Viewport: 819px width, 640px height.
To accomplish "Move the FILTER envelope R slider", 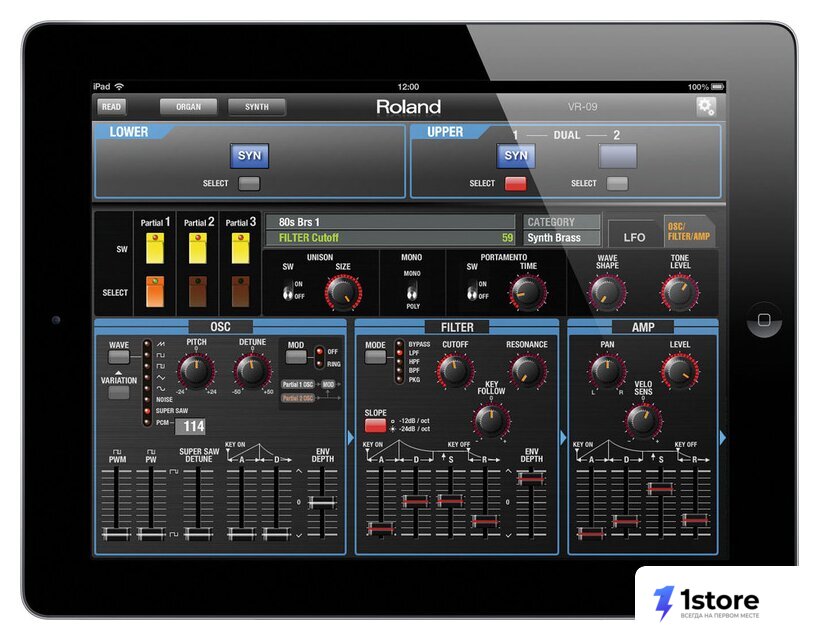I will pos(485,521).
